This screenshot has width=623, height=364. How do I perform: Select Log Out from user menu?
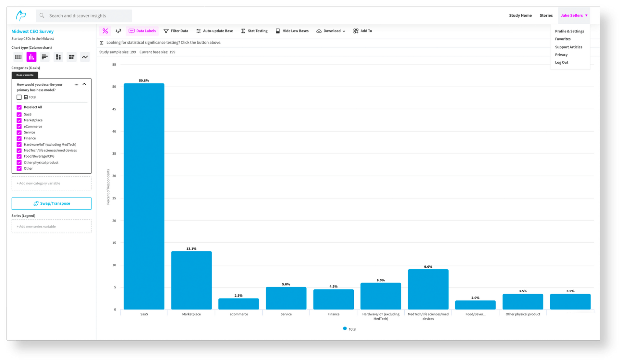click(x=561, y=62)
